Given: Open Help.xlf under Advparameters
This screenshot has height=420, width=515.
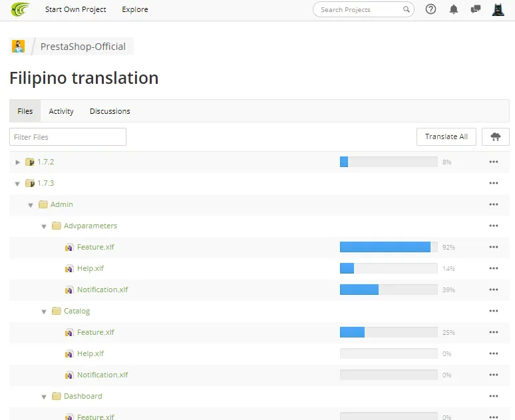Looking at the screenshot, I should pyautogui.click(x=90, y=268).
